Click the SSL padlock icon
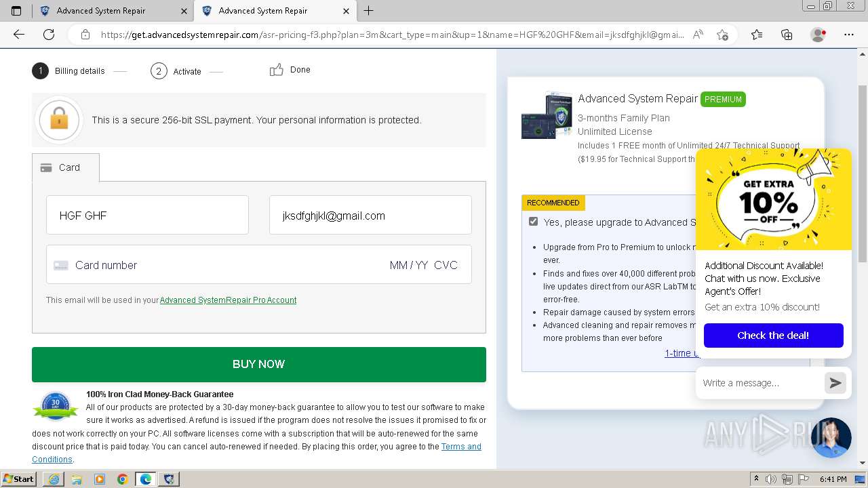 tap(59, 120)
